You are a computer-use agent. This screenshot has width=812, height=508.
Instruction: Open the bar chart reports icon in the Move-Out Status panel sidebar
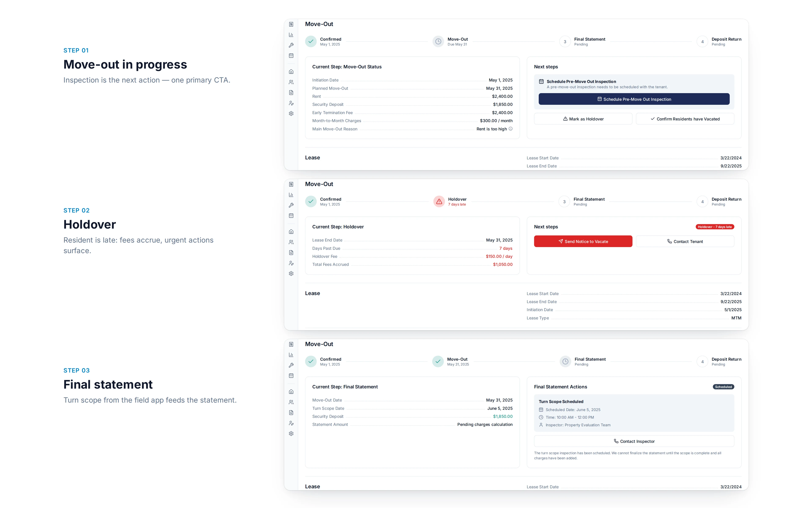point(291,35)
